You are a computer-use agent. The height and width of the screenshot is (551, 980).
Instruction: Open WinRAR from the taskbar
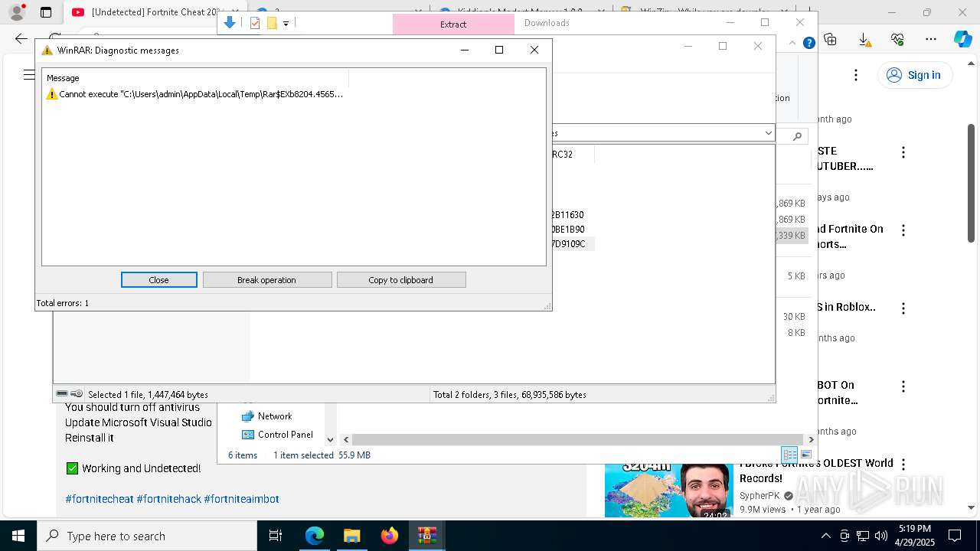[426, 536]
